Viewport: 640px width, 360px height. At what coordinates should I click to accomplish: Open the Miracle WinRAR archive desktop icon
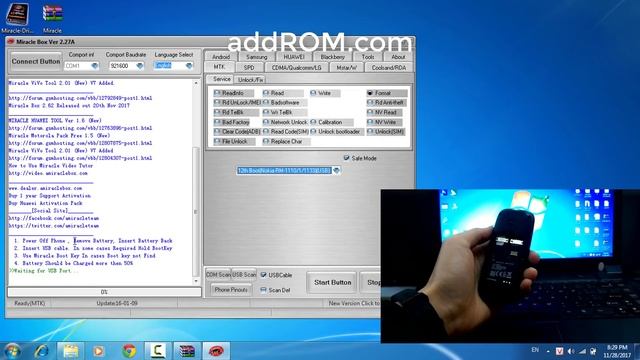52,18
